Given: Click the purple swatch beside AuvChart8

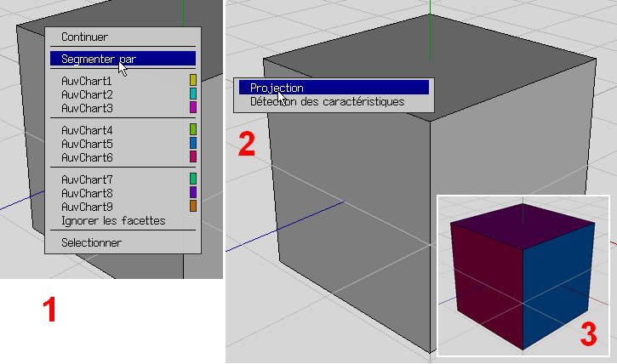Looking at the screenshot, I should [x=193, y=192].
